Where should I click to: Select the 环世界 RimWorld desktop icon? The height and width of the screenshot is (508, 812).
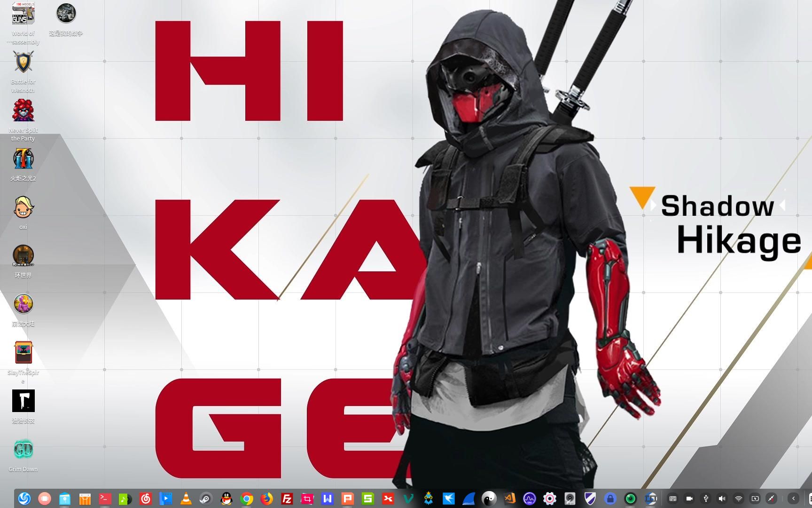23,262
